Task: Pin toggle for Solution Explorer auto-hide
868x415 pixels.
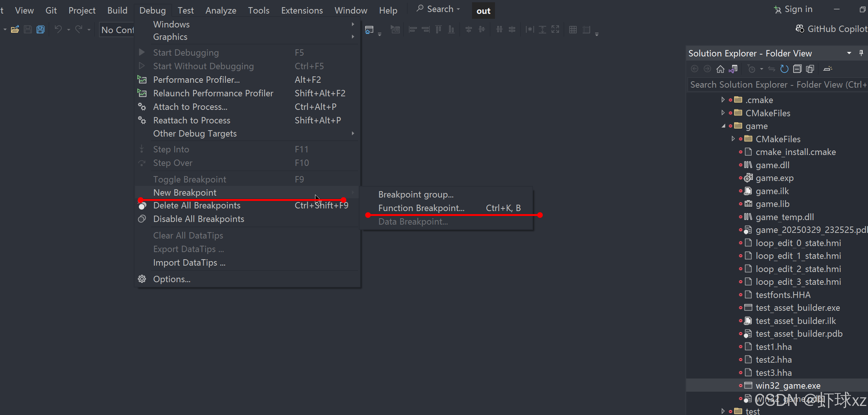Action: point(861,53)
